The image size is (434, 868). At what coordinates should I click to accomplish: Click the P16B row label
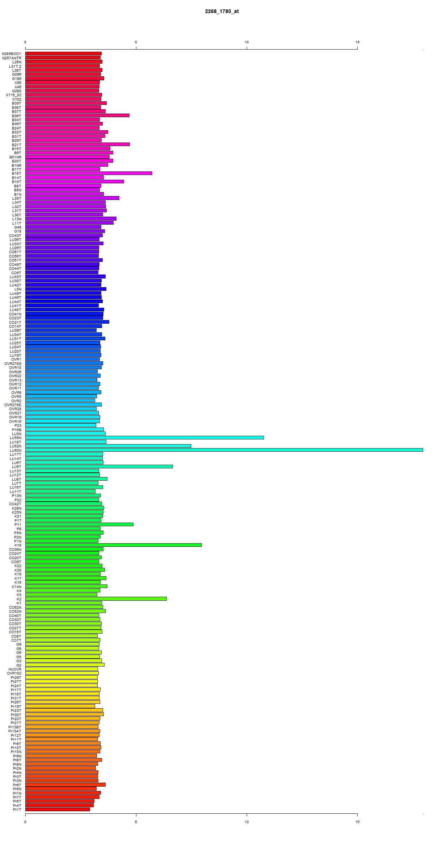tap(17, 430)
